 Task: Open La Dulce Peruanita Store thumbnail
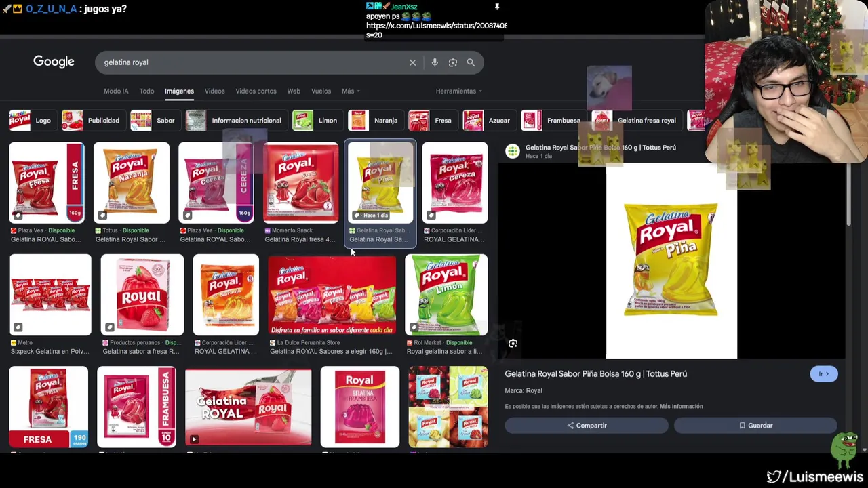pyautogui.click(x=332, y=295)
